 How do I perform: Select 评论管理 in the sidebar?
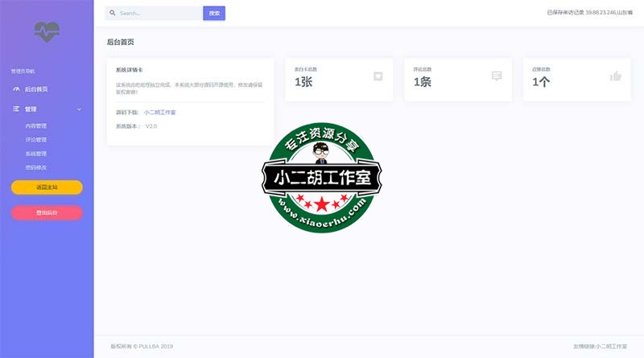tap(36, 140)
